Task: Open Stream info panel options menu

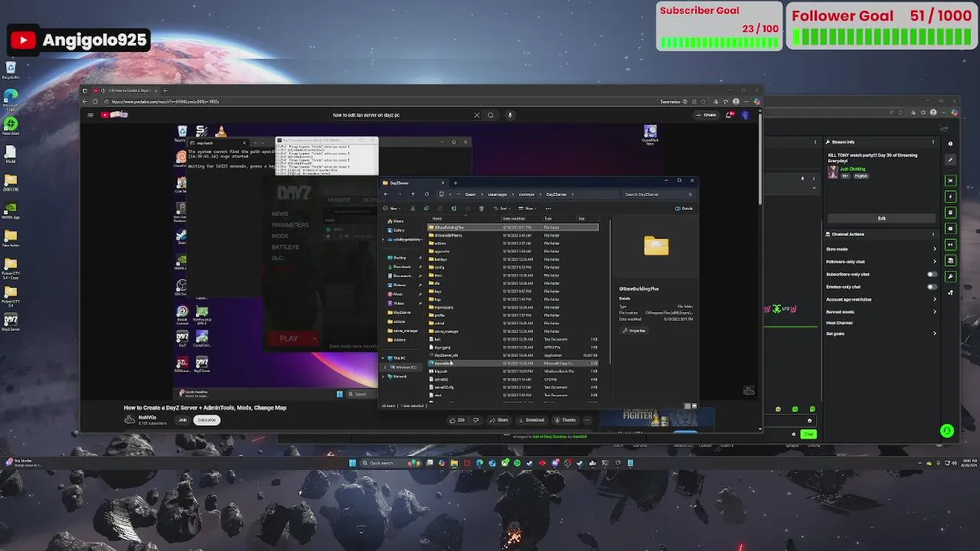Action: click(x=933, y=142)
